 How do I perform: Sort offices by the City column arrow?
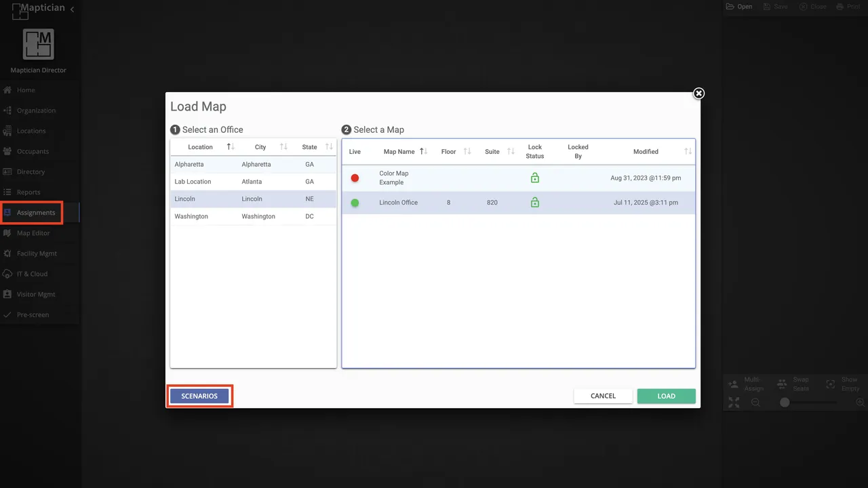pyautogui.click(x=284, y=147)
